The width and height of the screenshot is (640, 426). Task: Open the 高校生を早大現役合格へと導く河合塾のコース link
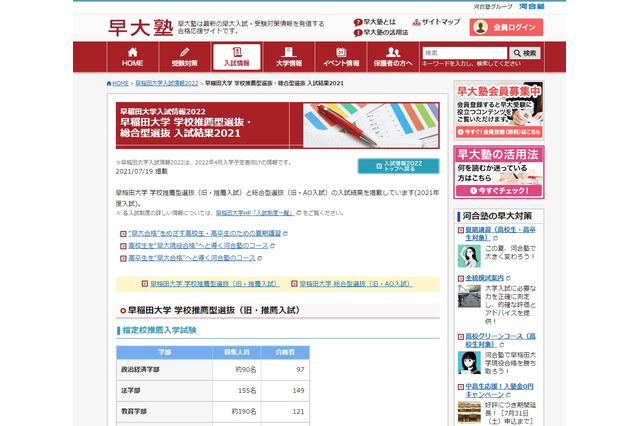[x=198, y=246]
